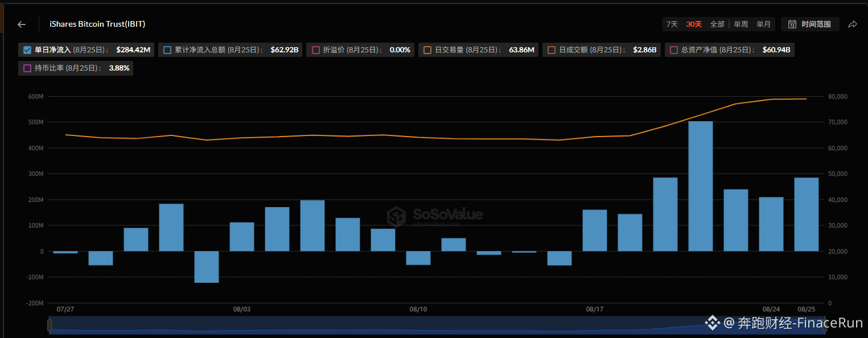868x338 pixels.
Task: Click the $2.86B daily turnover value
Action: 645,50
